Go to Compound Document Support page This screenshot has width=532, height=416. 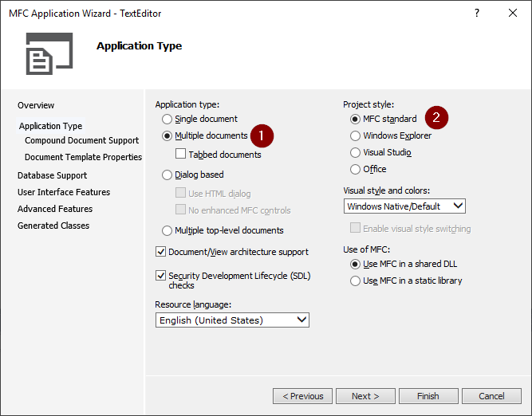click(x=81, y=140)
